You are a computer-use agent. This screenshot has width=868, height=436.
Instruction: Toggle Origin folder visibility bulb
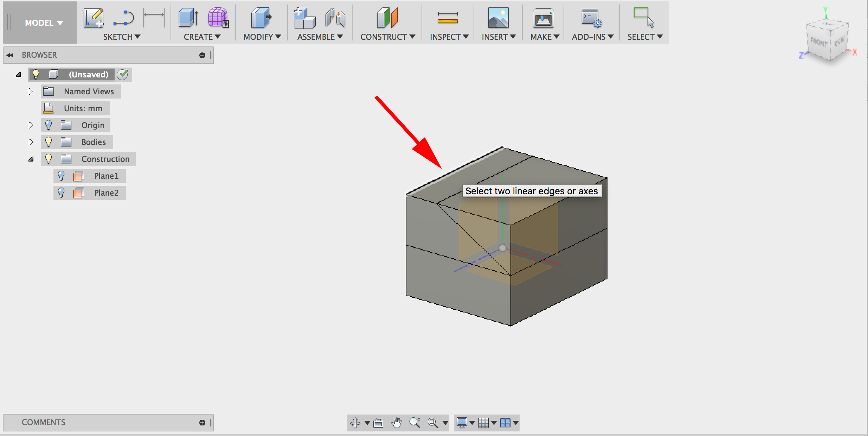click(49, 125)
